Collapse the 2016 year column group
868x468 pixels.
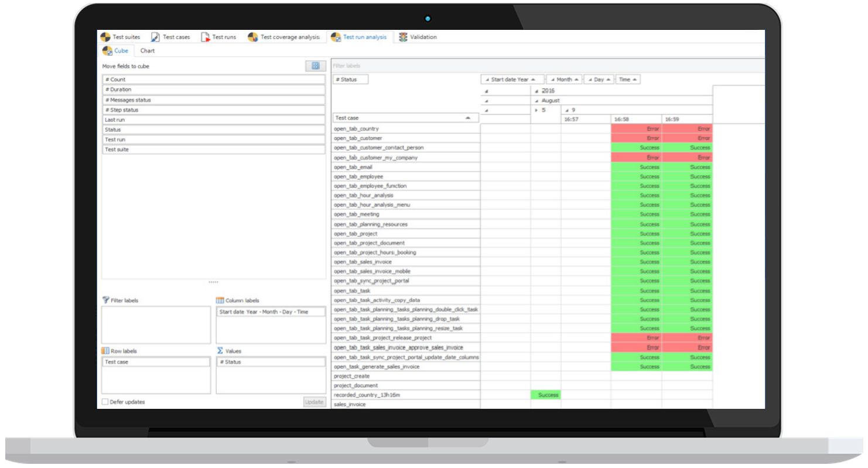click(537, 91)
